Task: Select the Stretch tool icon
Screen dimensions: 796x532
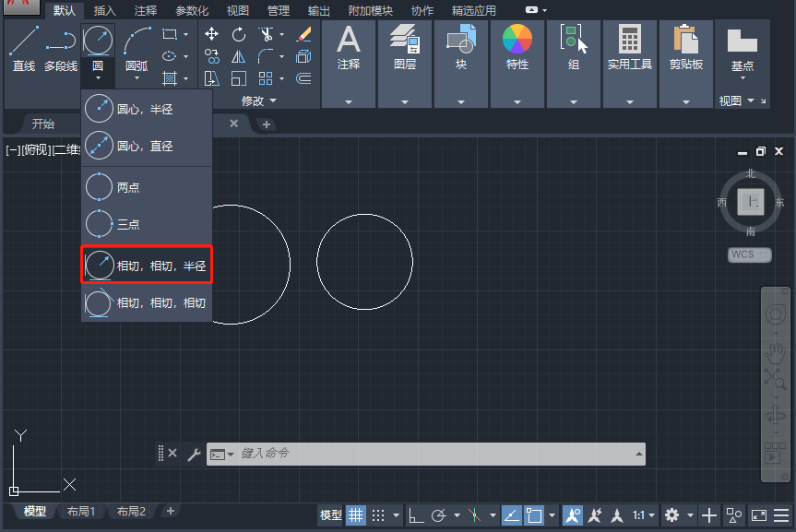Action: point(212,78)
